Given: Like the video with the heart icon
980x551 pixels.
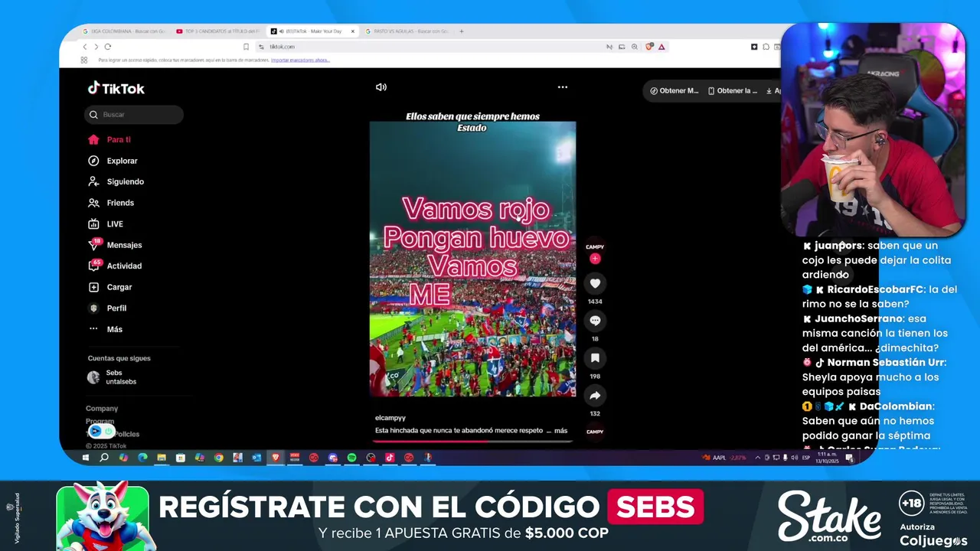Looking at the screenshot, I should [595, 283].
